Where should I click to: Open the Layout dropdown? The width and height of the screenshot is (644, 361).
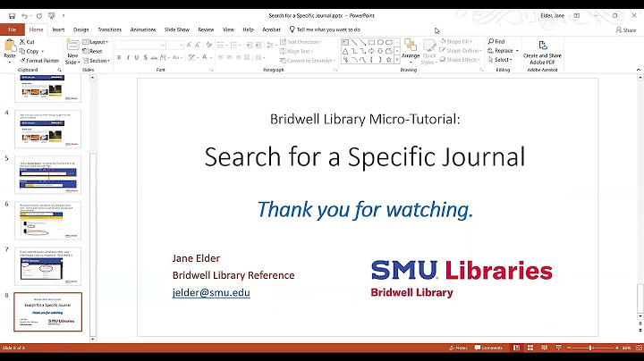click(96, 42)
